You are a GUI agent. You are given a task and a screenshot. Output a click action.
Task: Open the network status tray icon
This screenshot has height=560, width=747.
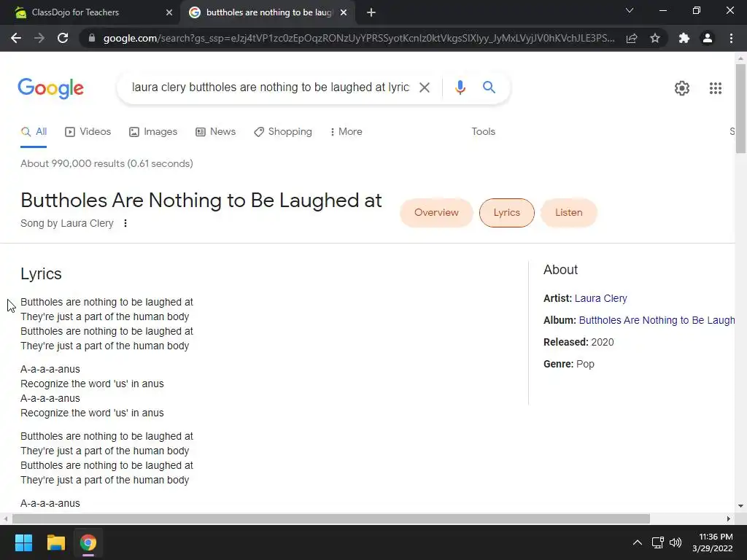pos(658,542)
